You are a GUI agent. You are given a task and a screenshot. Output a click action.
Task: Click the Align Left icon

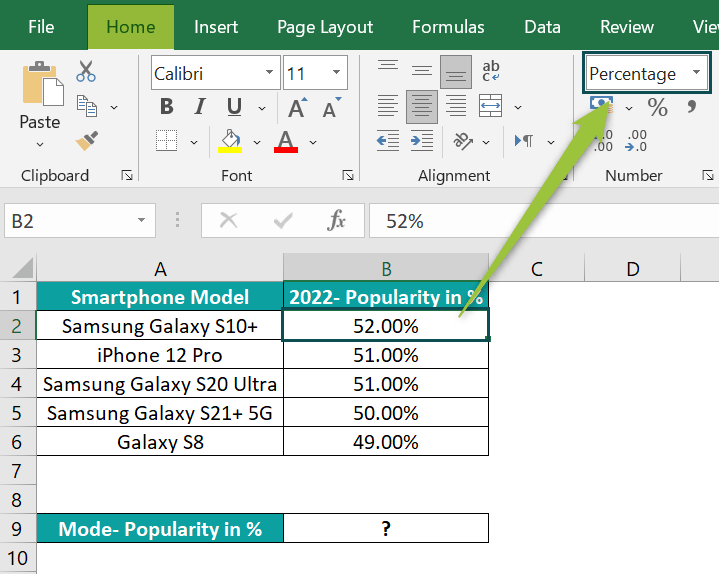coord(388,106)
